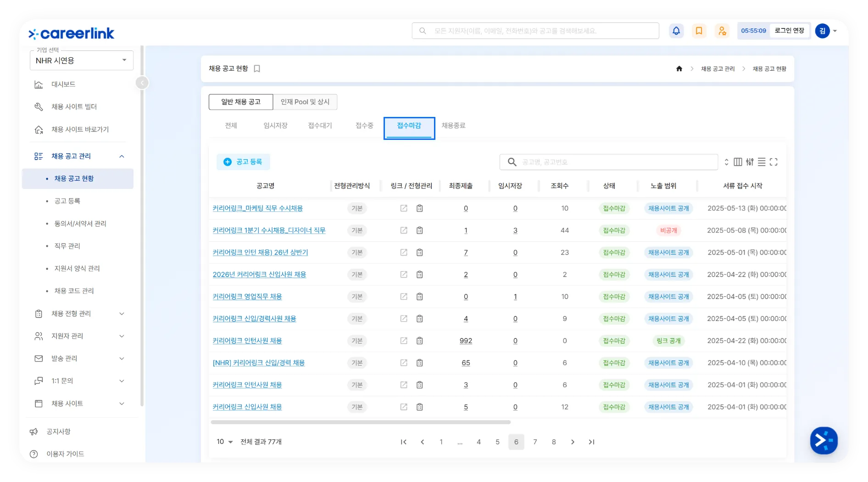
Task: Open 커리어링크 1분기 수시채용_디자이너 직무 posting
Action: (269, 230)
